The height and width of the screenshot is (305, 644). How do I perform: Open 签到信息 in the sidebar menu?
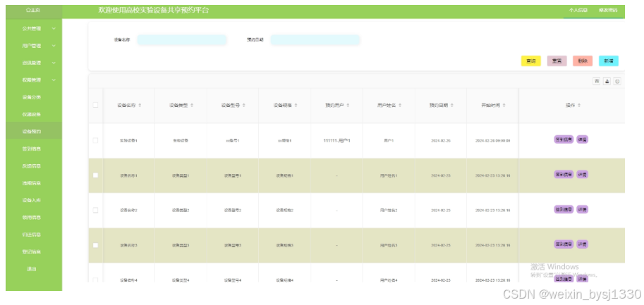pyautogui.click(x=32, y=149)
